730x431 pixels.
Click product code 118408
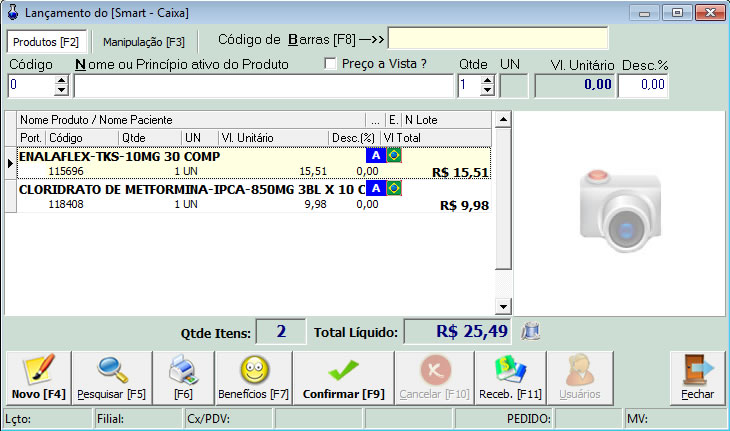click(x=66, y=204)
